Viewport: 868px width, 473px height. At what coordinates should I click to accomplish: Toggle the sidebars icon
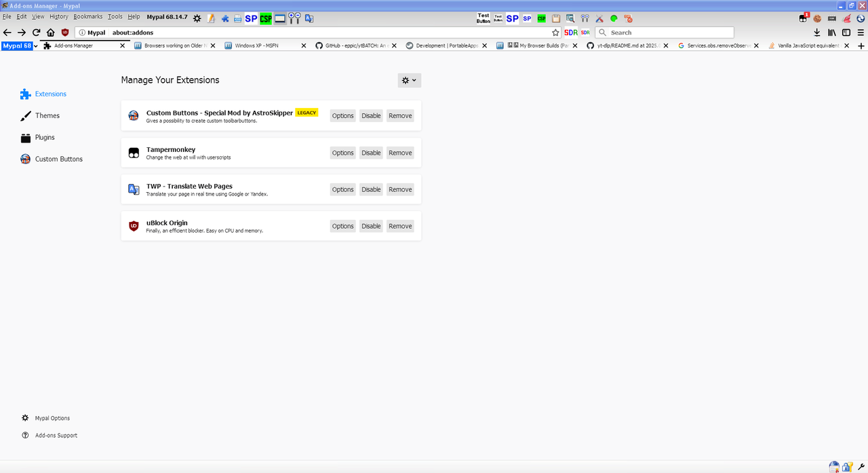point(846,32)
